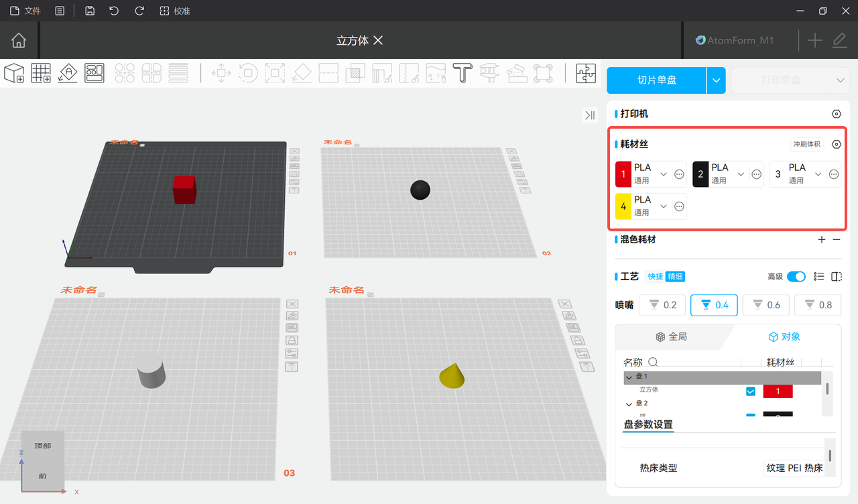Add a mixed-color filament with plus

pos(822,239)
